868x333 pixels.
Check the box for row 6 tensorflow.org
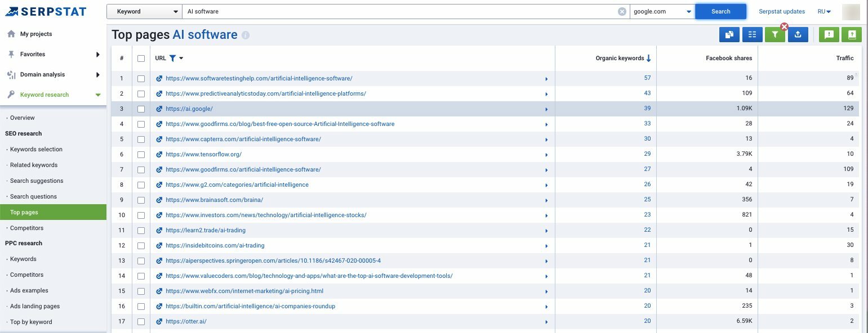tap(141, 155)
